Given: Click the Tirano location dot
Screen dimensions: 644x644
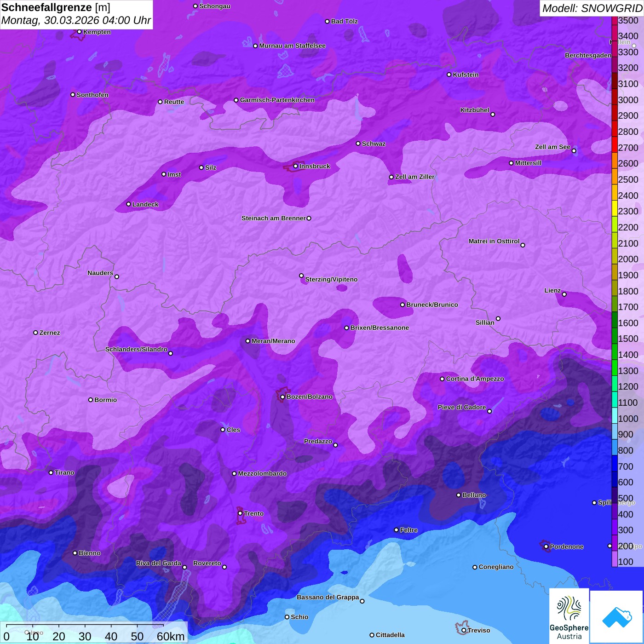Looking at the screenshot, I should 51,472.
